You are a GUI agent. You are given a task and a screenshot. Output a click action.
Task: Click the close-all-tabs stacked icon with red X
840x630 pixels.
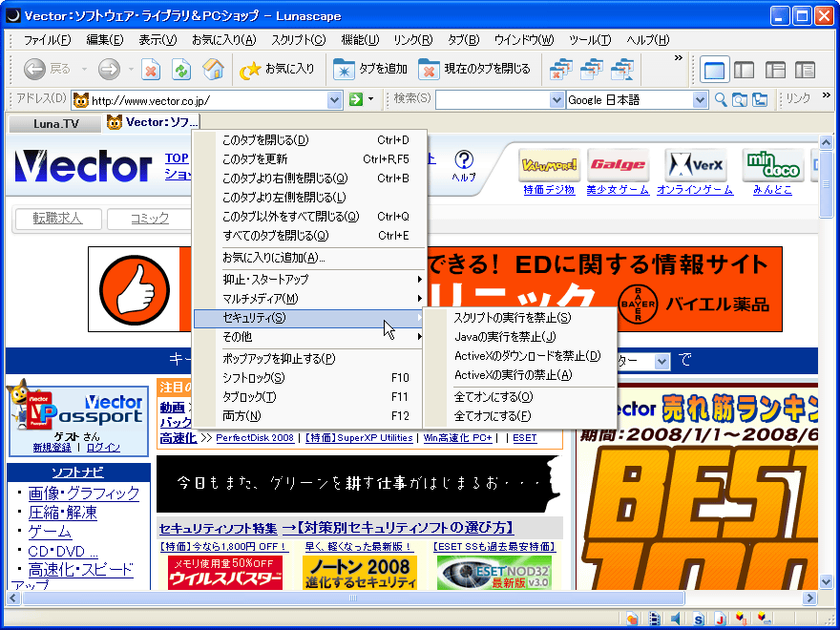point(561,69)
